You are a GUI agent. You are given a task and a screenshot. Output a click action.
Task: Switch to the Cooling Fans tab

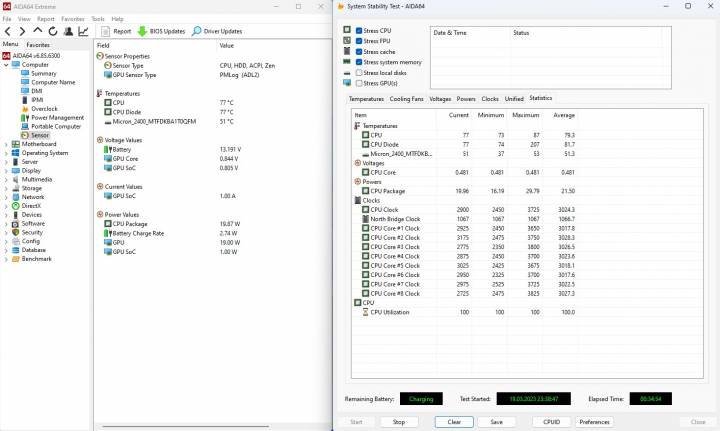(x=406, y=99)
